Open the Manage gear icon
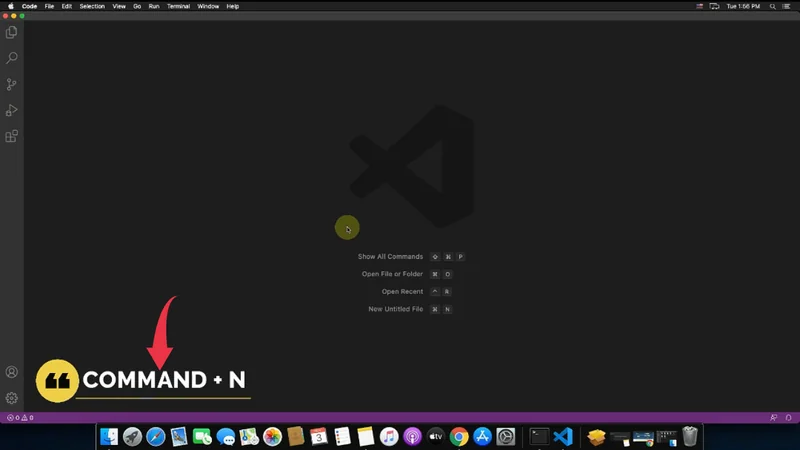 pyautogui.click(x=12, y=398)
